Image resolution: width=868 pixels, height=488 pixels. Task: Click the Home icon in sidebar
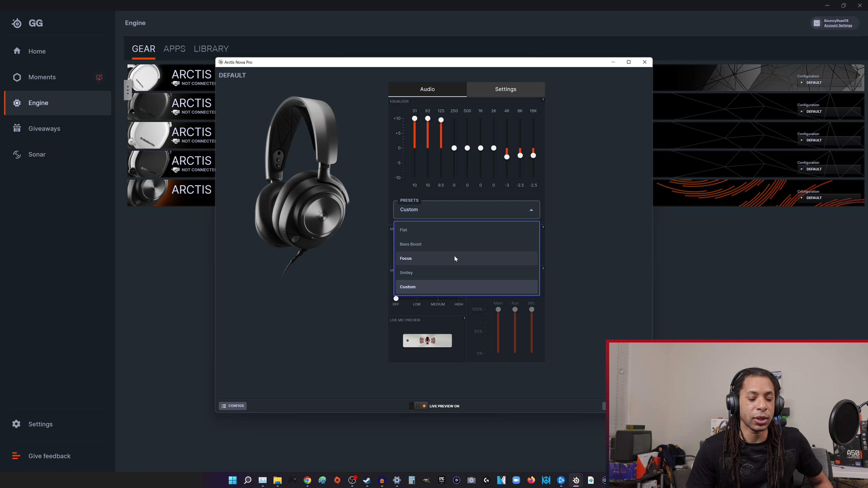click(17, 51)
